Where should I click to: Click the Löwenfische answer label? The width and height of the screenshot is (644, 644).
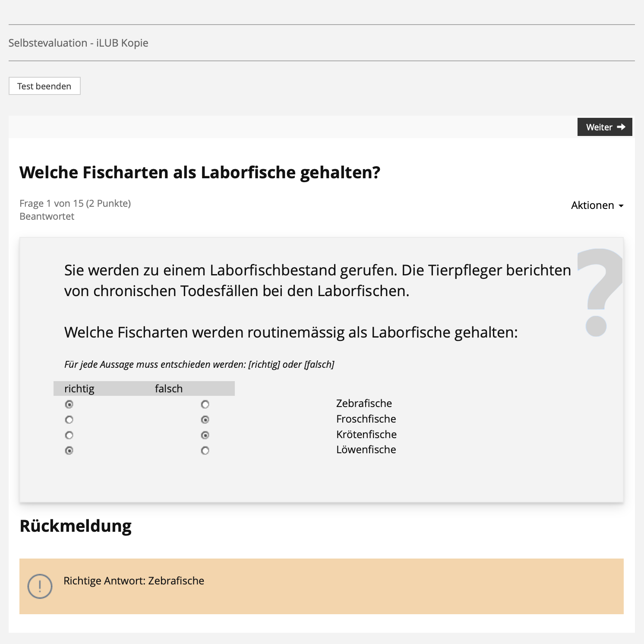(x=366, y=450)
